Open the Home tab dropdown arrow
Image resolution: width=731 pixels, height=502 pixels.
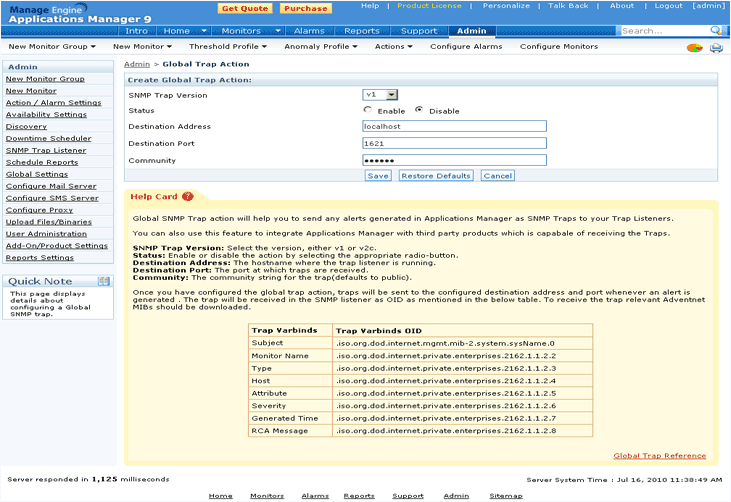[204, 31]
